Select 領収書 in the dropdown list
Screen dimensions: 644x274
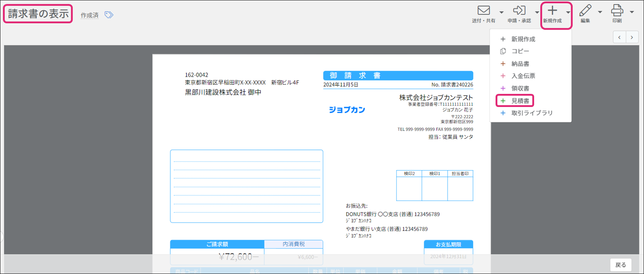coord(520,88)
